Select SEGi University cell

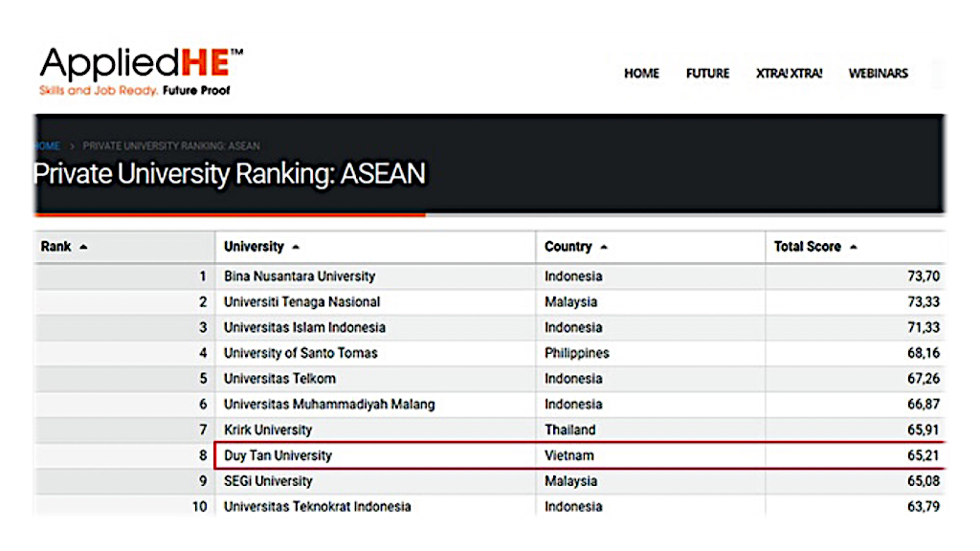(x=375, y=481)
